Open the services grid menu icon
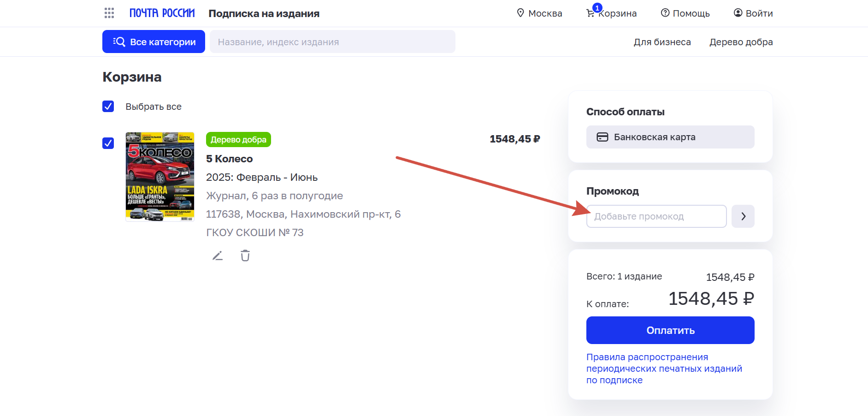 point(109,13)
